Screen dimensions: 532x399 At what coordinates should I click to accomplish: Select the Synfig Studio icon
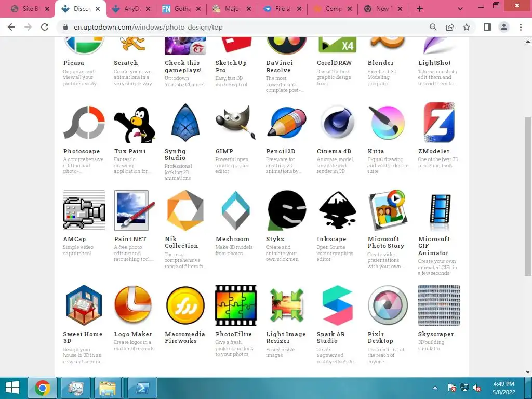pyautogui.click(x=185, y=122)
